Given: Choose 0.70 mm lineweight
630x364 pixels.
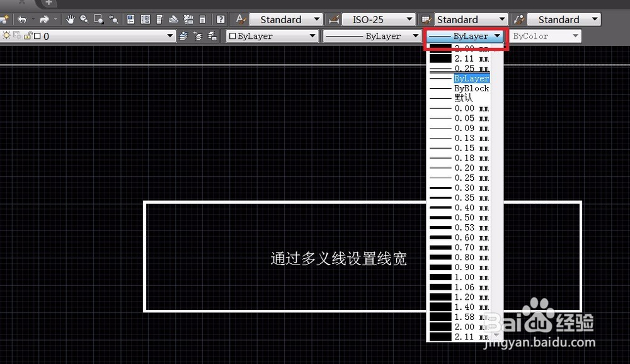Looking at the screenshot, I should pyautogui.click(x=460, y=247).
